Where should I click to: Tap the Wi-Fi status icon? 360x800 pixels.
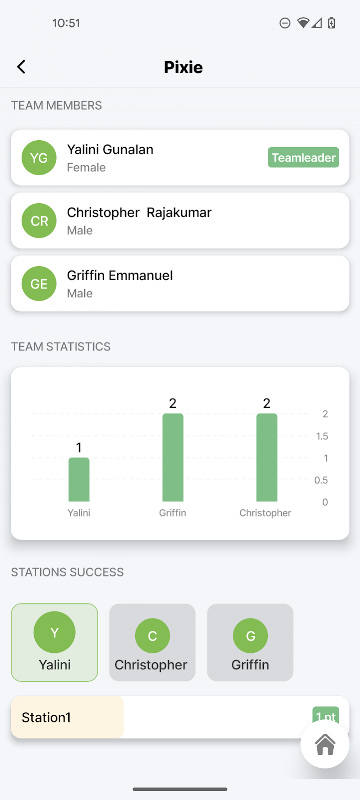[x=303, y=23]
